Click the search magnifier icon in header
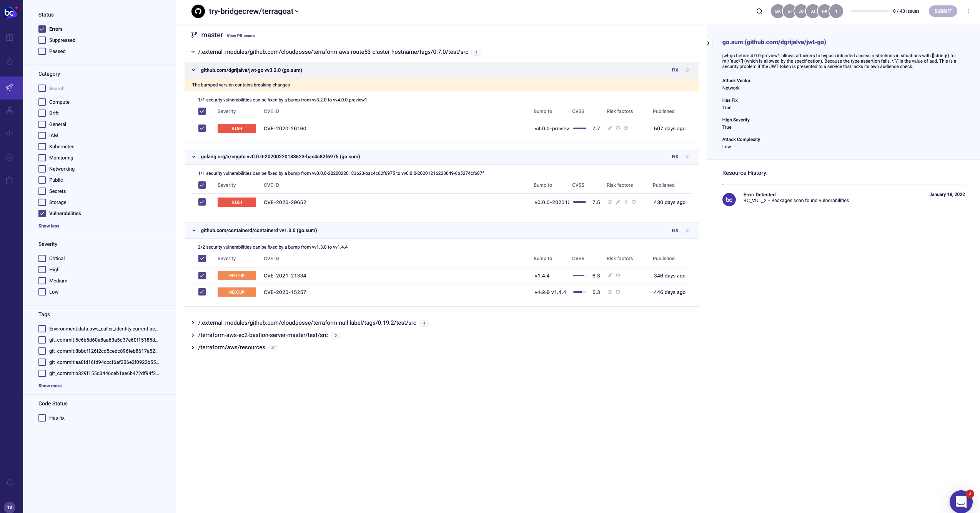 click(x=759, y=11)
